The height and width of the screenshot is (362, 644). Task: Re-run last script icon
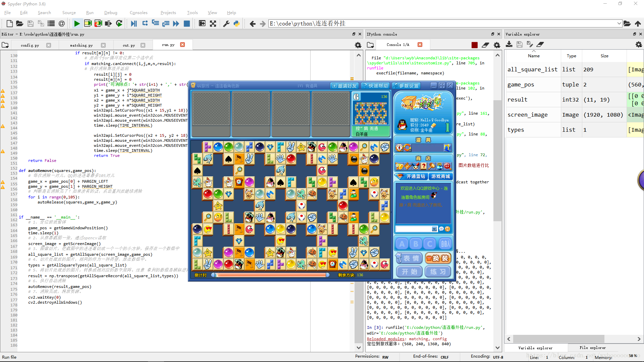[x=119, y=23]
